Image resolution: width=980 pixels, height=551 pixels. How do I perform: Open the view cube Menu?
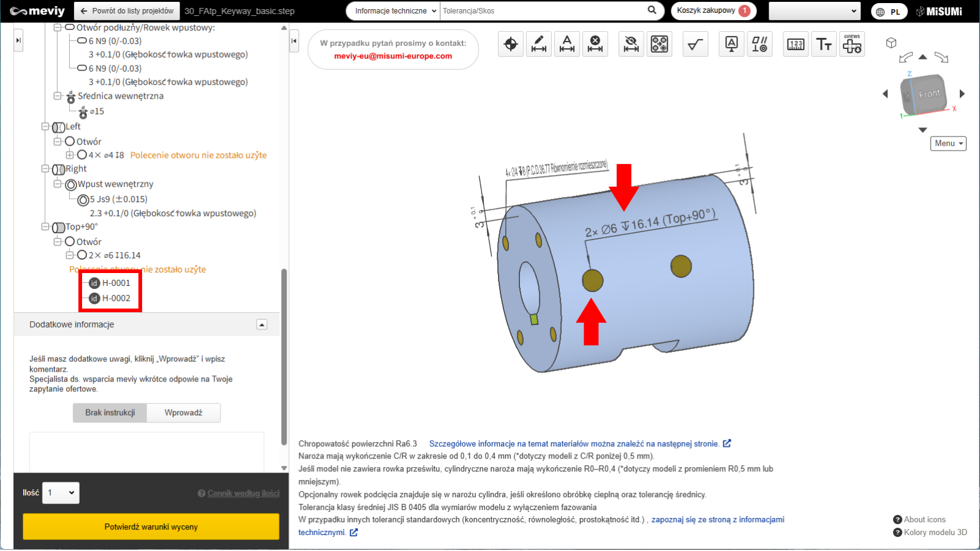tap(948, 143)
